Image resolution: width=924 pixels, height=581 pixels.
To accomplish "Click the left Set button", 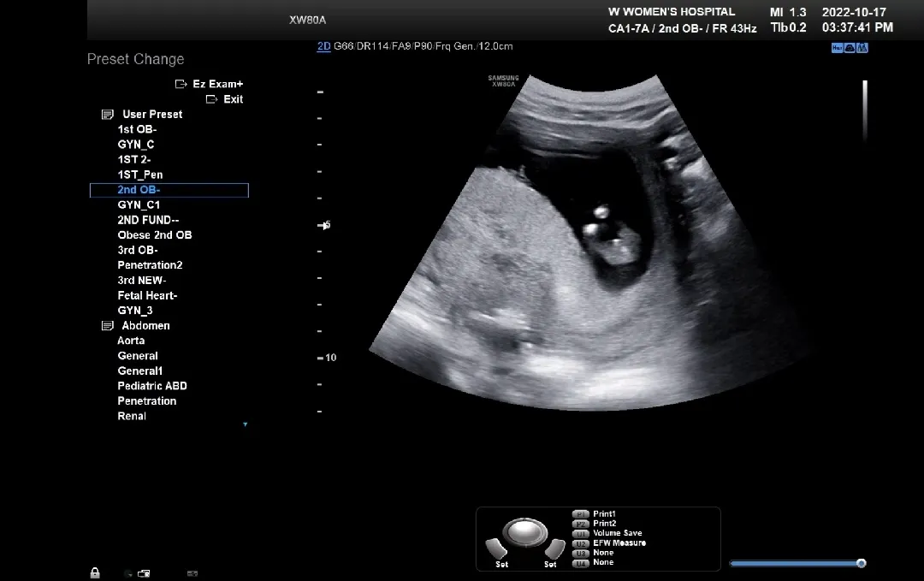I will [x=497, y=549].
